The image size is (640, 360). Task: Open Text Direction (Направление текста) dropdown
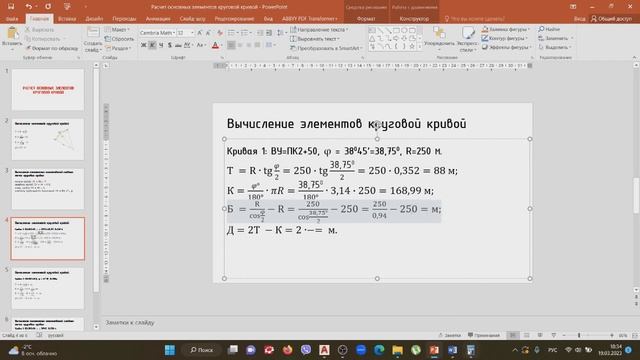pos(319,30)
